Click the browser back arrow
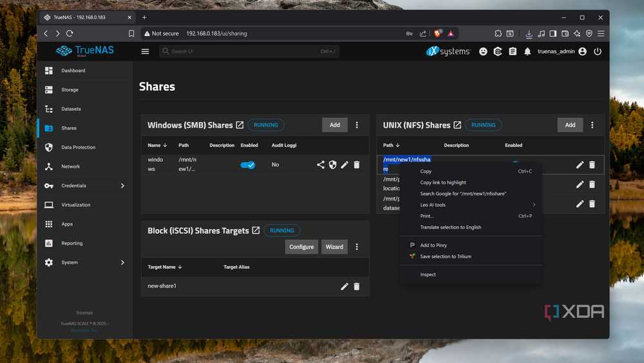 (x=46, y=34)
